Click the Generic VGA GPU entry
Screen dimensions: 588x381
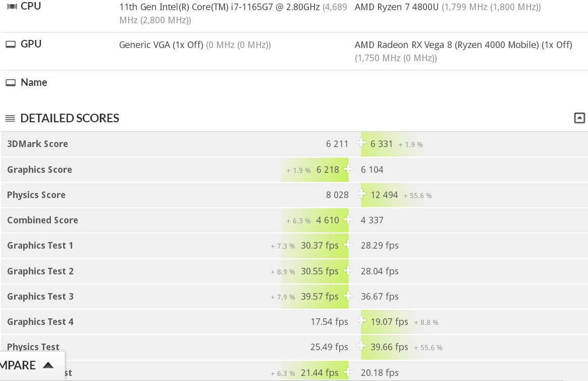[x=161, y=45]
